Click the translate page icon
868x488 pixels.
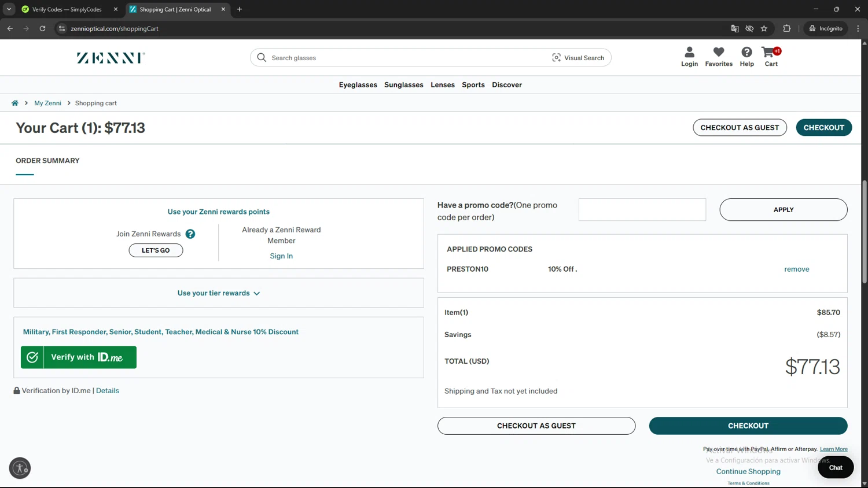[x=735, y=28]
